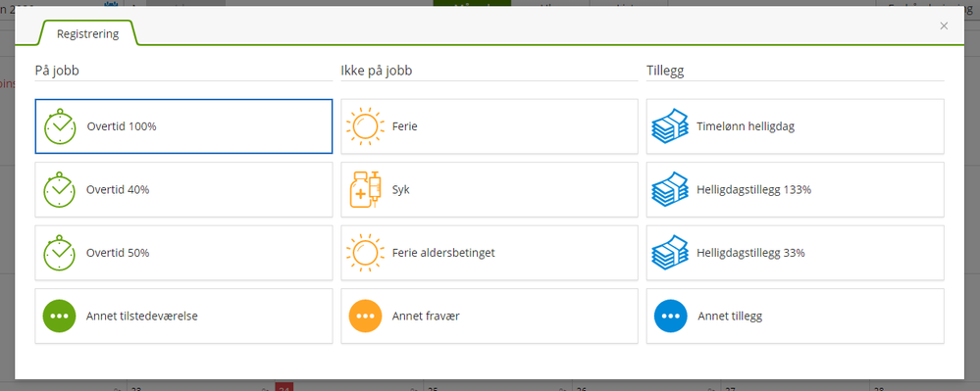
Task: Choose the Annet tillegg label
Action: click(730, 317)
